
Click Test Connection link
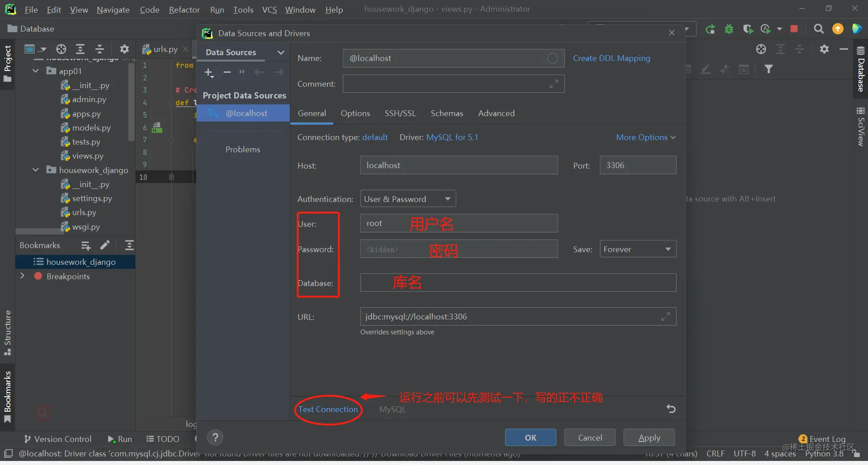[328, 409]
